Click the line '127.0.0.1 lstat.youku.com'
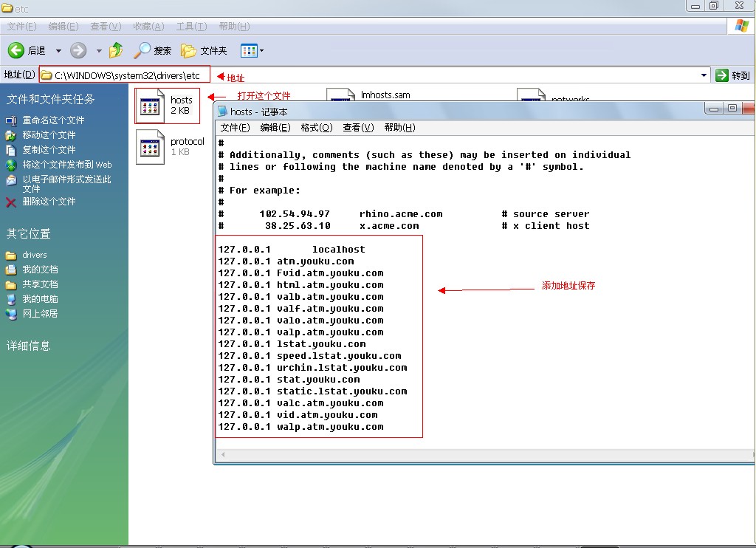 [x=292, y=344]
